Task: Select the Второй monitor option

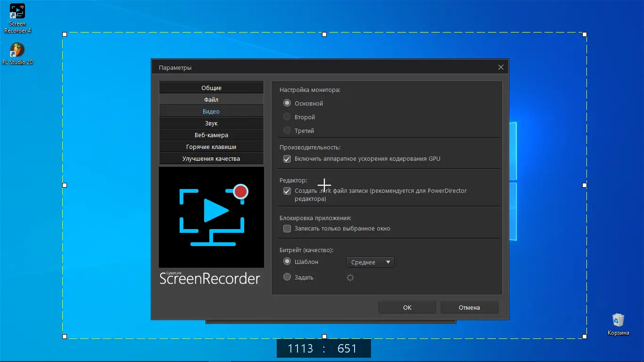Action: point(287,116)
